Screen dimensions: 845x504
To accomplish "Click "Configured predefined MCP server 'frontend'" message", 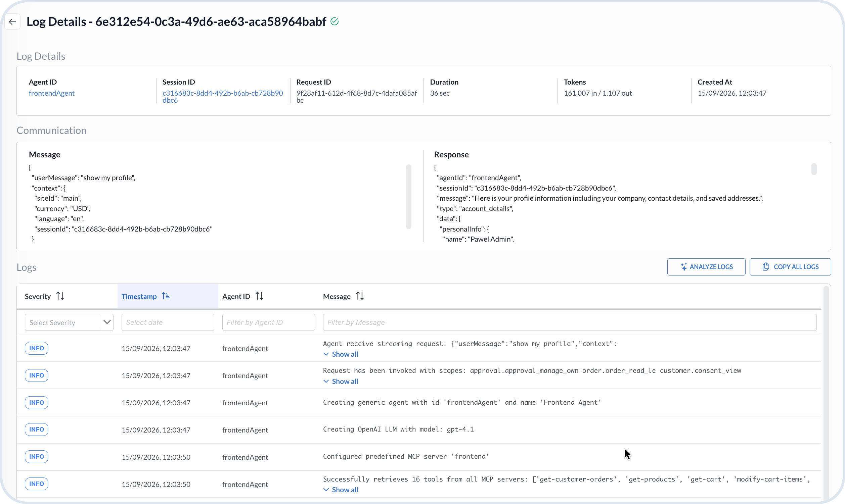I will 406,456.
